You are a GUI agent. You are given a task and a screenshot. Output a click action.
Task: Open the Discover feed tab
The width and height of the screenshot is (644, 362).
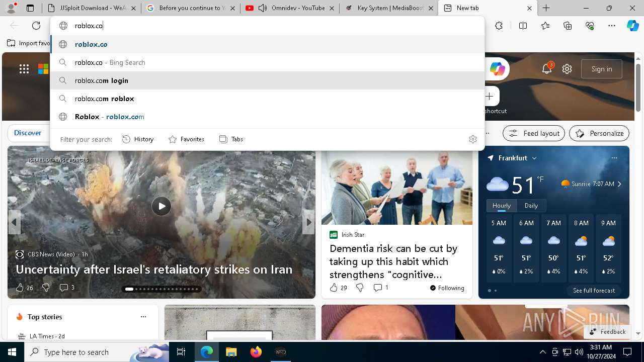coord(28,133)
